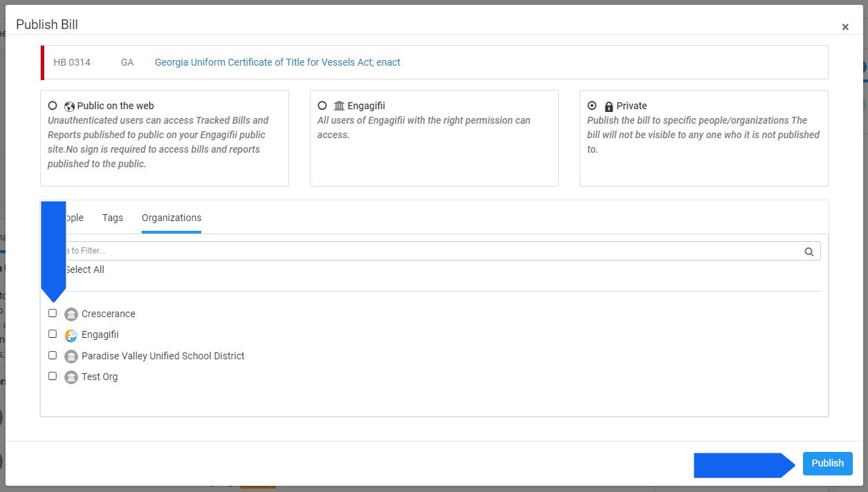The height and width of the screenshot is (492, 868).
Task: Check the Engagifii organization checkbox
Action: coord(53,334)
